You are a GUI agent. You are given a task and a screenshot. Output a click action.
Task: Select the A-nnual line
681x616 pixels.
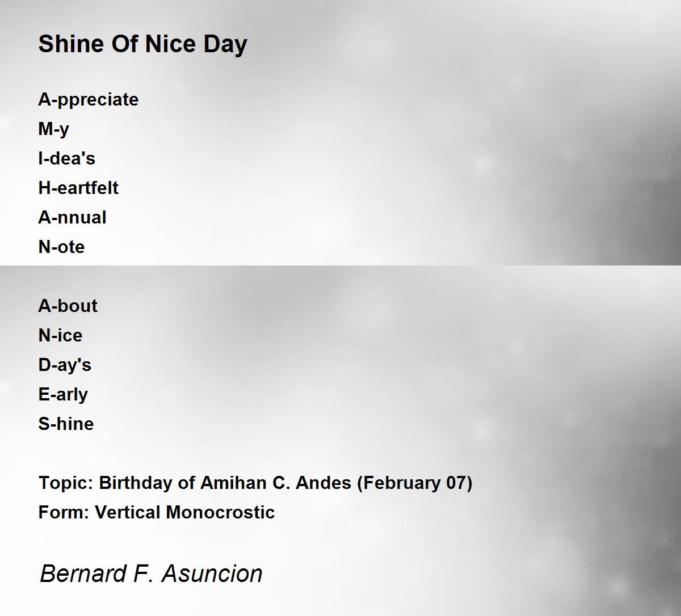click(x=73, y=217)
